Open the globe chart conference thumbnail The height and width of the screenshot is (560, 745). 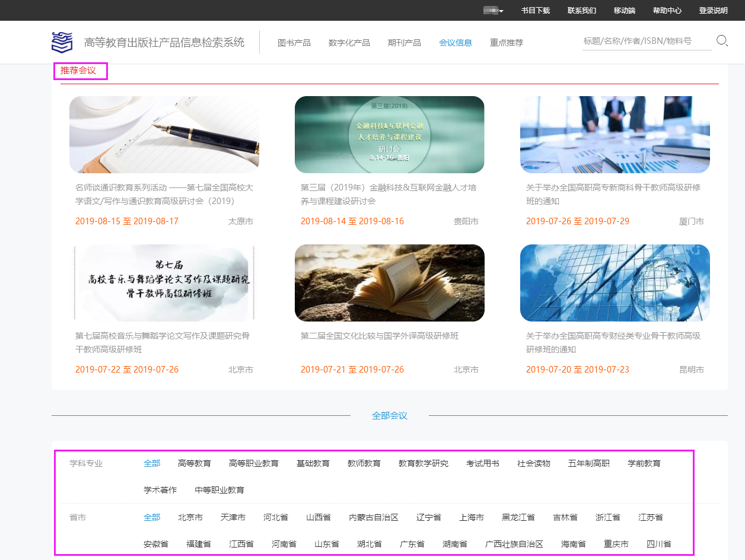615,283
